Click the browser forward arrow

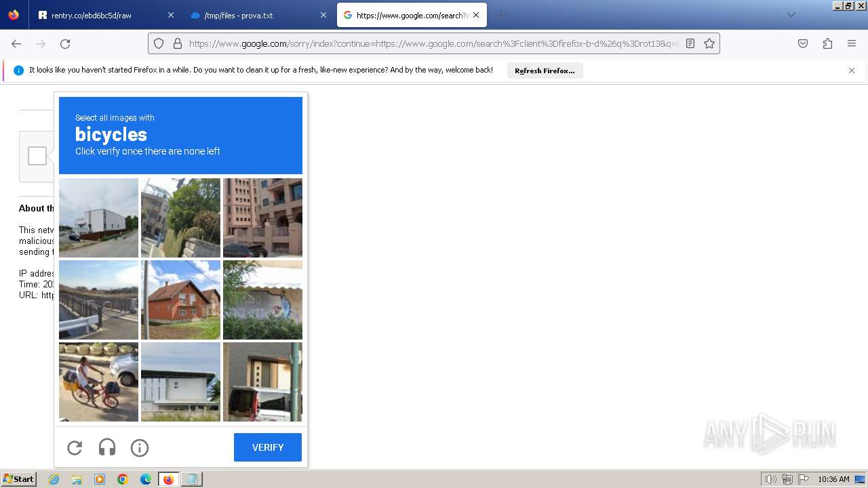41,43
